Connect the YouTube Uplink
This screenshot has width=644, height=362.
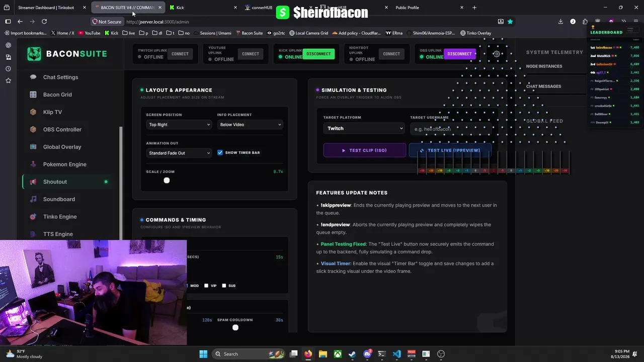(250, 54)
